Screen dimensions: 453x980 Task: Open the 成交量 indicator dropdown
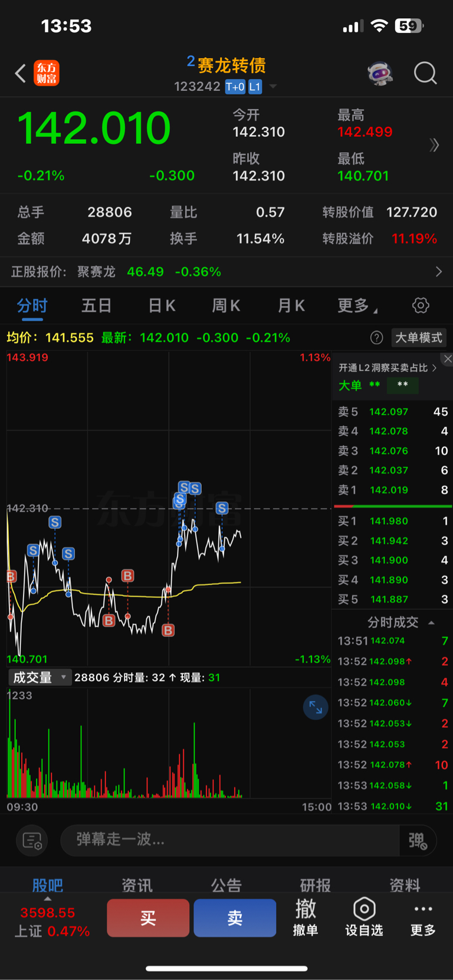coord(40,678)
